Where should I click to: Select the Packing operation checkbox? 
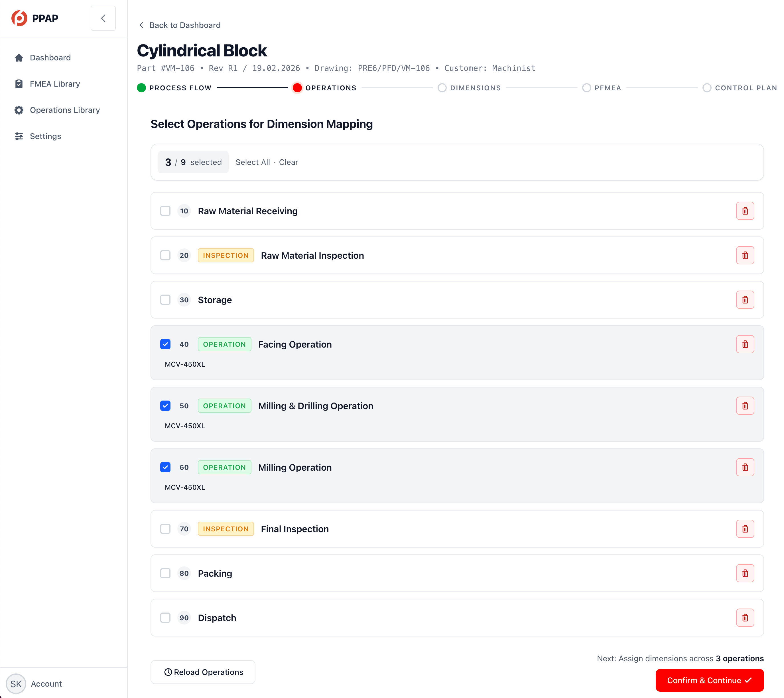coord(165,573)
